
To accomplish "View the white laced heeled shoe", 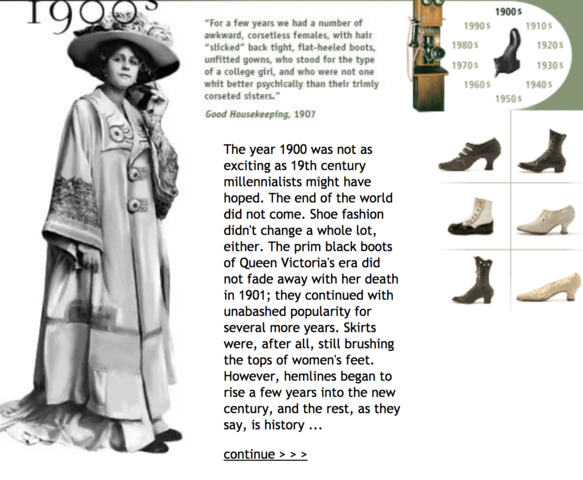I will tap(546, 219).
